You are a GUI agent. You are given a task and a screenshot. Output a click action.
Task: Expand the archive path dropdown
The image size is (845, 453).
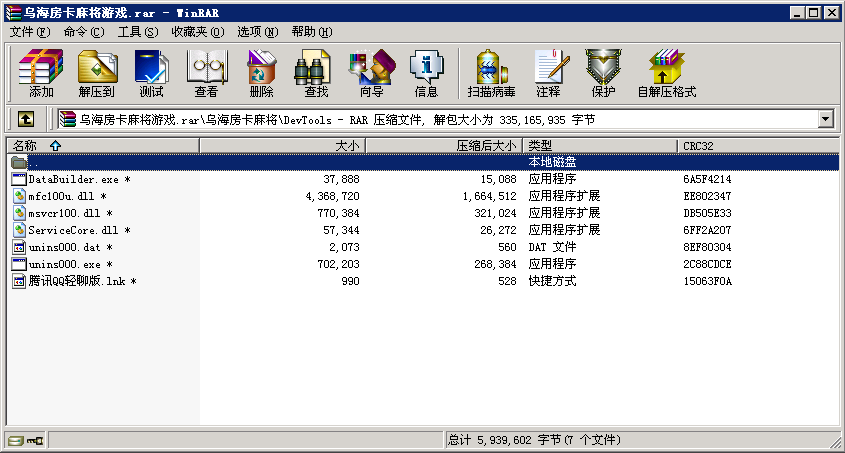(x=826, y=119)
